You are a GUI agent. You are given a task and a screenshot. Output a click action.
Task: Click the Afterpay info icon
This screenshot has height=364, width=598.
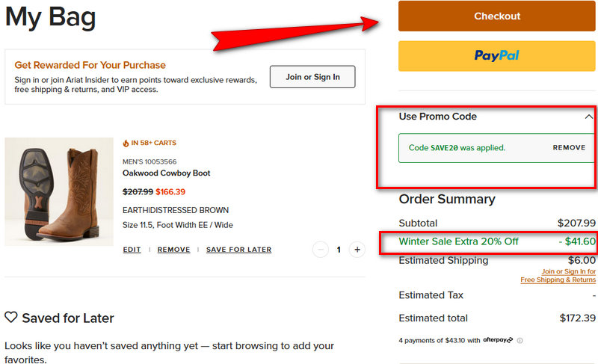pos(520,341)
